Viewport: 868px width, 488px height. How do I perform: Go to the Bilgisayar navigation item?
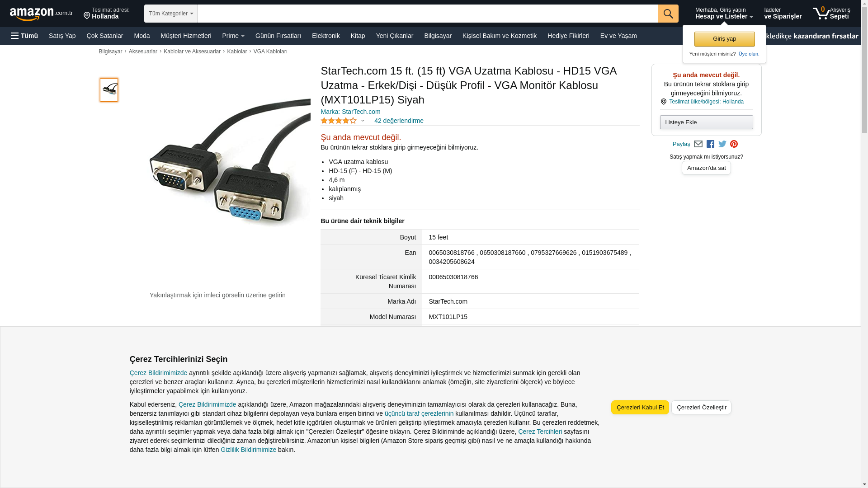point(438,36)
